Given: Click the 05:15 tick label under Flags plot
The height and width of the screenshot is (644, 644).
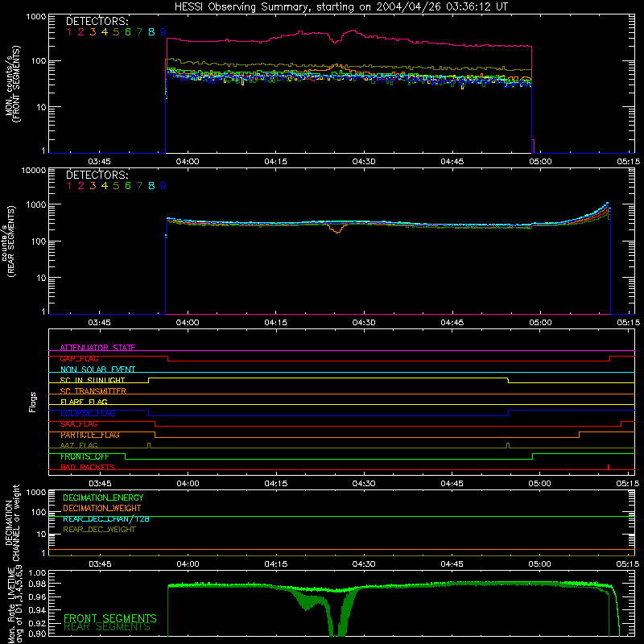Looking at the screenshot, I should click(628, 484).
